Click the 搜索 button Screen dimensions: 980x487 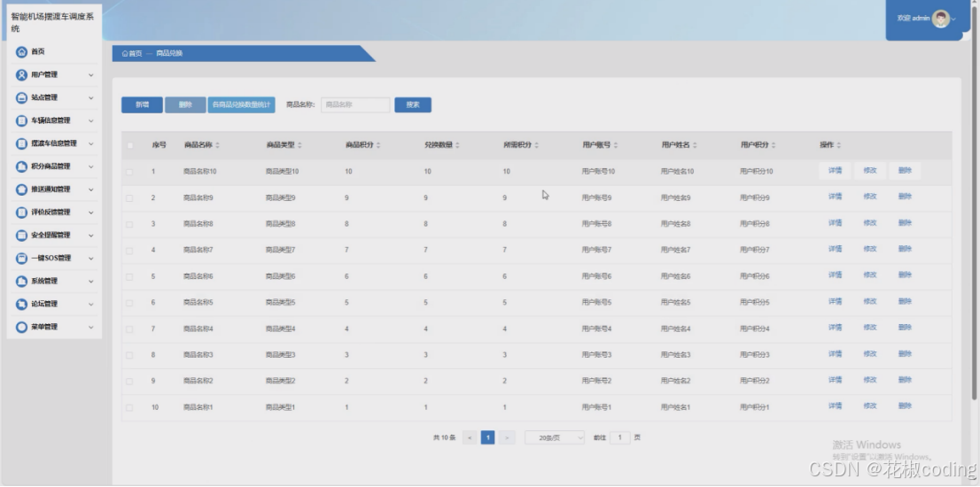click(x=413, y=104)
